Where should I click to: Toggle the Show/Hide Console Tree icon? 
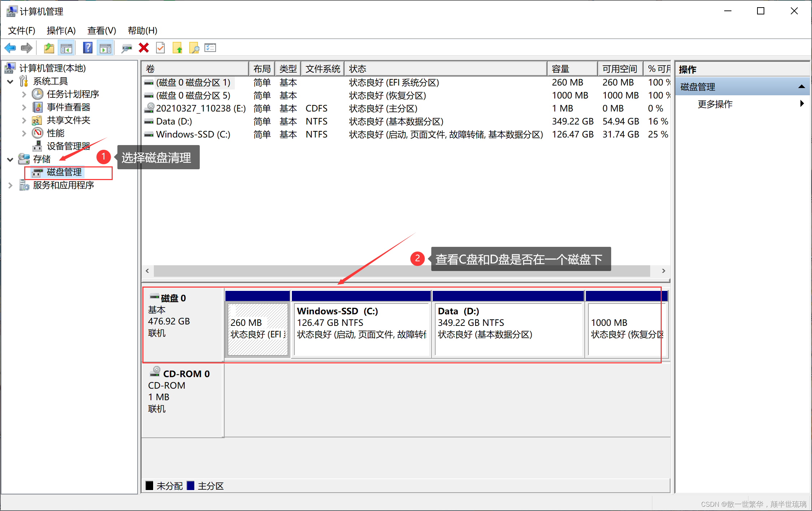pos(66,48)
